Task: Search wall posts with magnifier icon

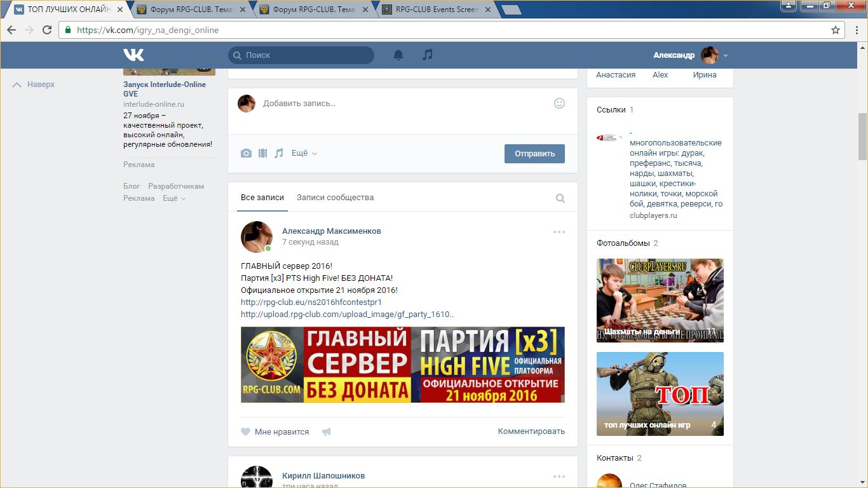Action: coord(560,198)
